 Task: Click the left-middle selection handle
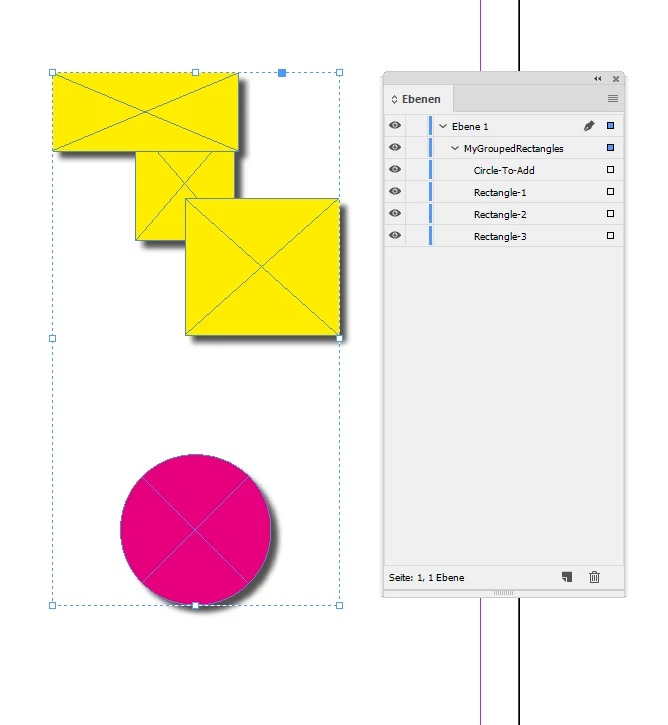[52, 338]
